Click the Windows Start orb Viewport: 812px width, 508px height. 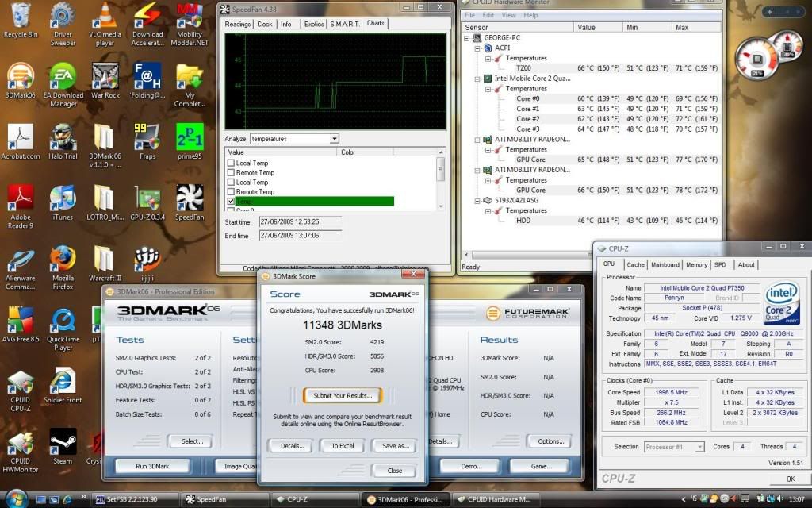click(16, 498)
